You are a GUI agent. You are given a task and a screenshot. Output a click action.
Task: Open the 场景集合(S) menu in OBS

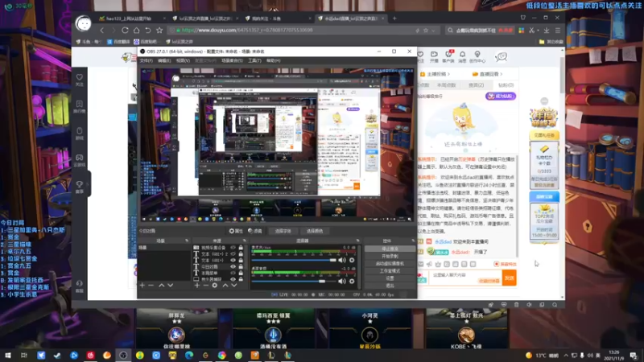232,60
